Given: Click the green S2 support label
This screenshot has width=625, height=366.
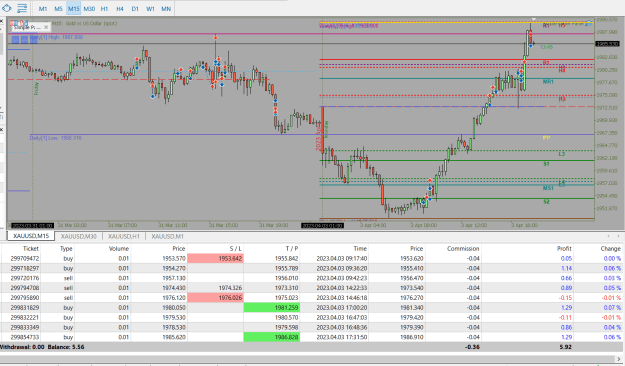Looking at the screenshot, I should point(546,202).
